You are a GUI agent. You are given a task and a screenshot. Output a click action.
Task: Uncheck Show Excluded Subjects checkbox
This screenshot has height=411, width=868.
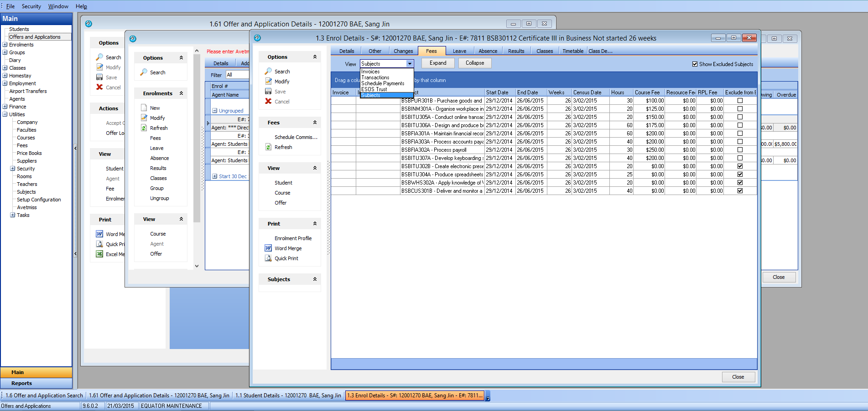pos(695,64)
